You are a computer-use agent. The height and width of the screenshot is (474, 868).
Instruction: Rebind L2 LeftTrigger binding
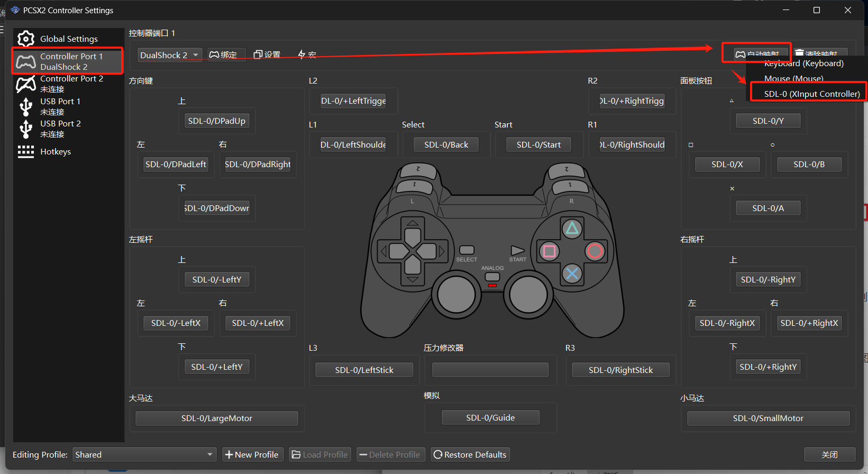(353, 101)
